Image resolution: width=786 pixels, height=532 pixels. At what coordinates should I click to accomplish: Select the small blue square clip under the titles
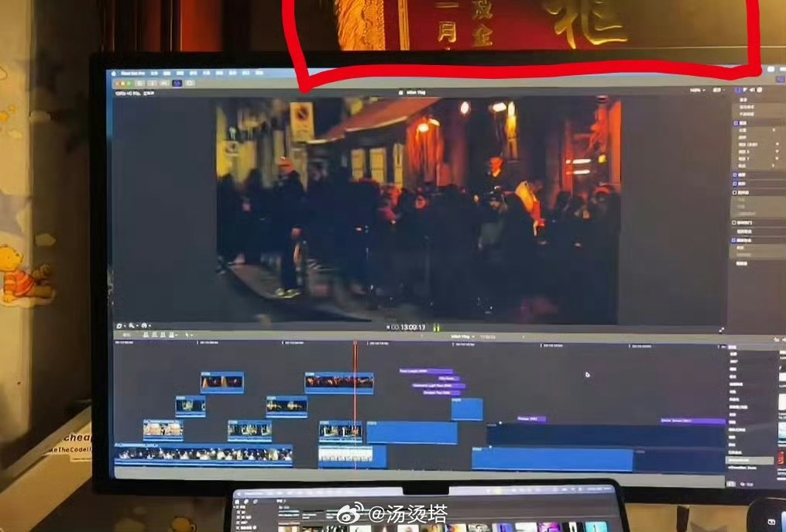pyautogui.click(x=467, y=409)
